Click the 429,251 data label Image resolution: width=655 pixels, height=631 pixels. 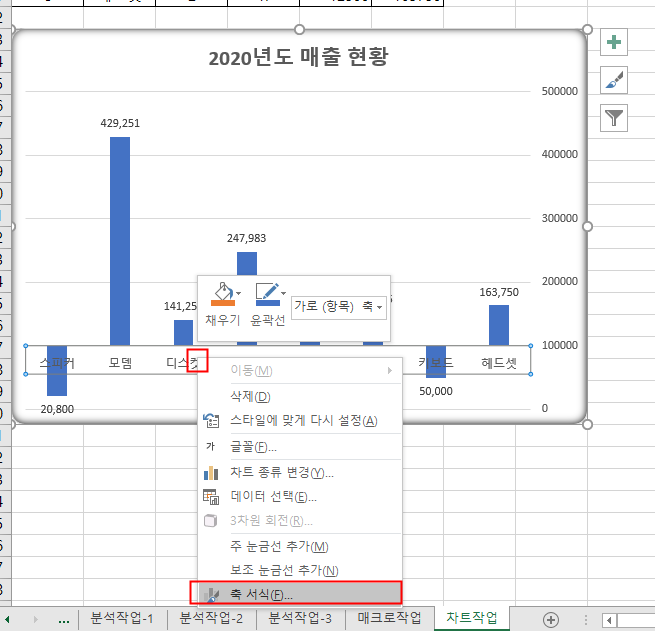120,123
